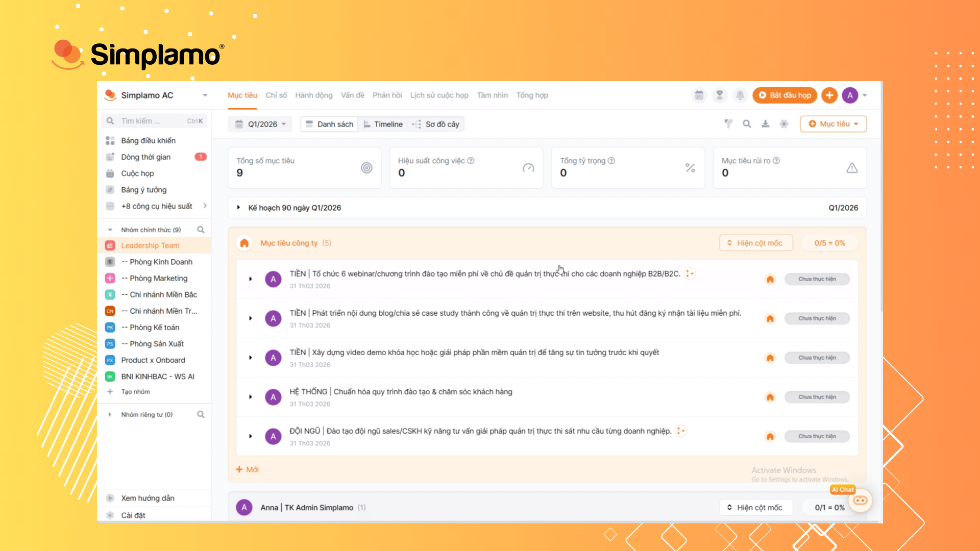Screen dimensions: 980x551
Task: Open the AI Chat bubble
Action: tap(860, 500)
